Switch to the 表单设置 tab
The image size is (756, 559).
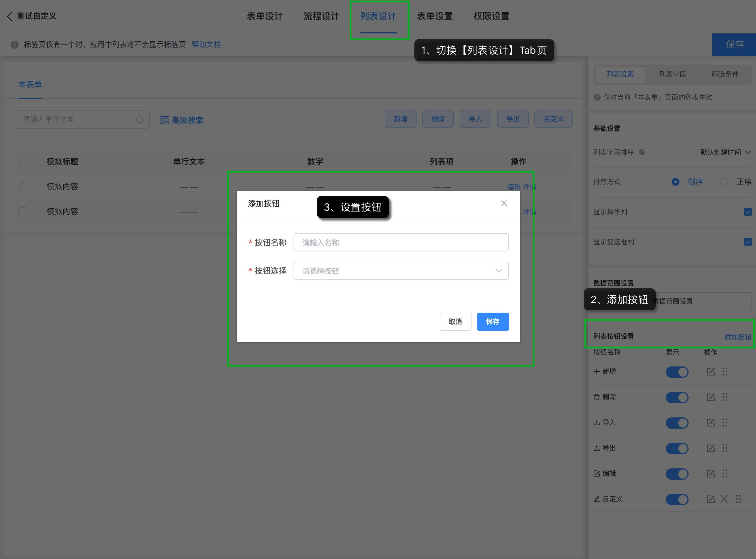coord(435,16)
